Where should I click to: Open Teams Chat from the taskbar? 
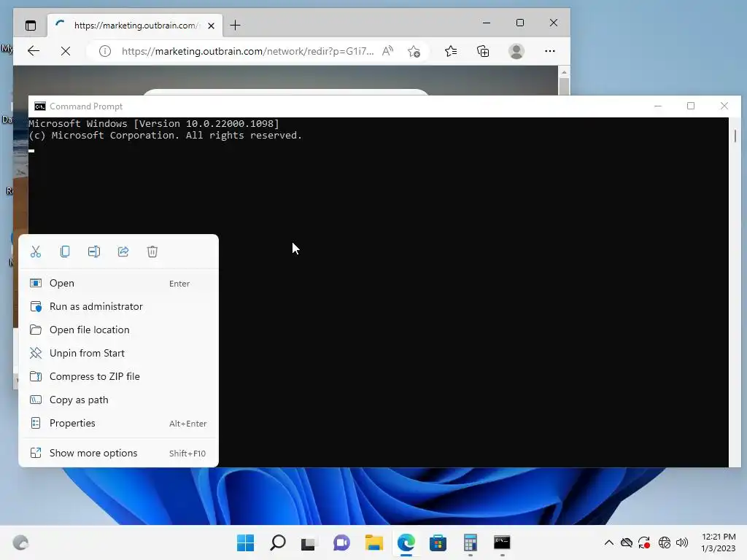point(341,542)
